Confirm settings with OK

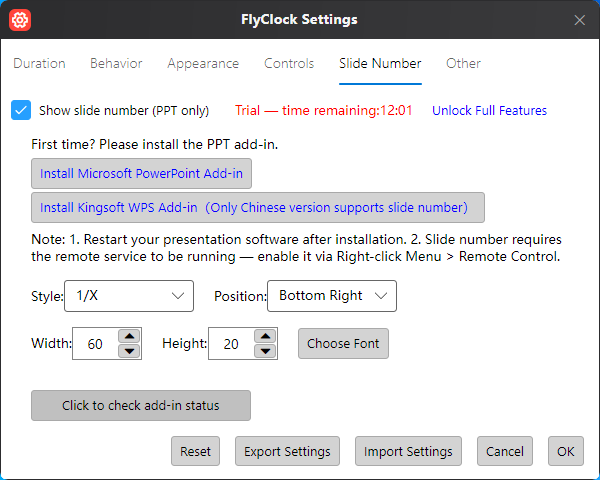point(566,451)
